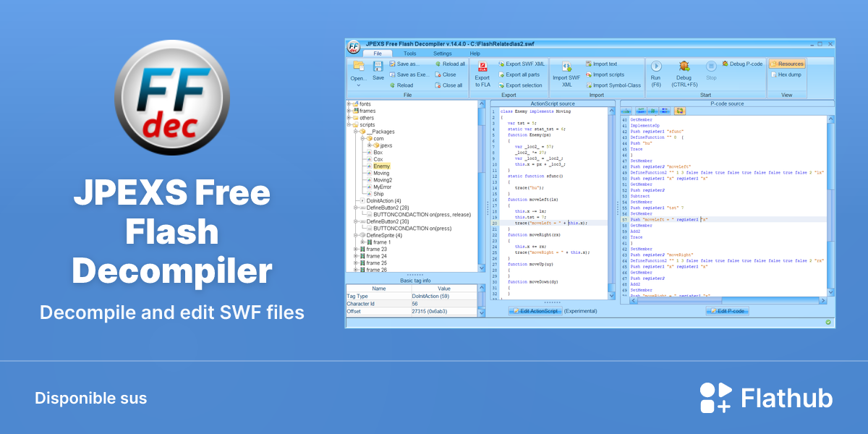868x434 pixels.
Task: Collapse the __Packages tree node
Action: click(x=356, y=132)
